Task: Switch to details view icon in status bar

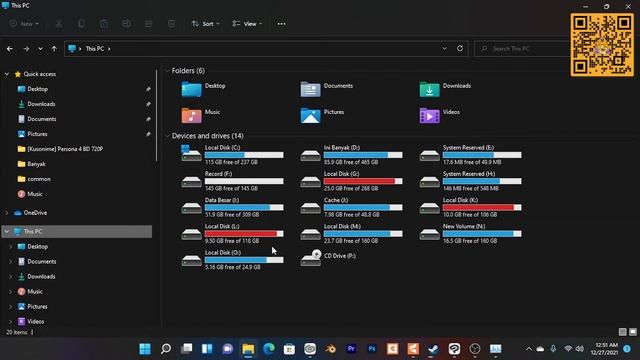Action: (x=622, y=332)
